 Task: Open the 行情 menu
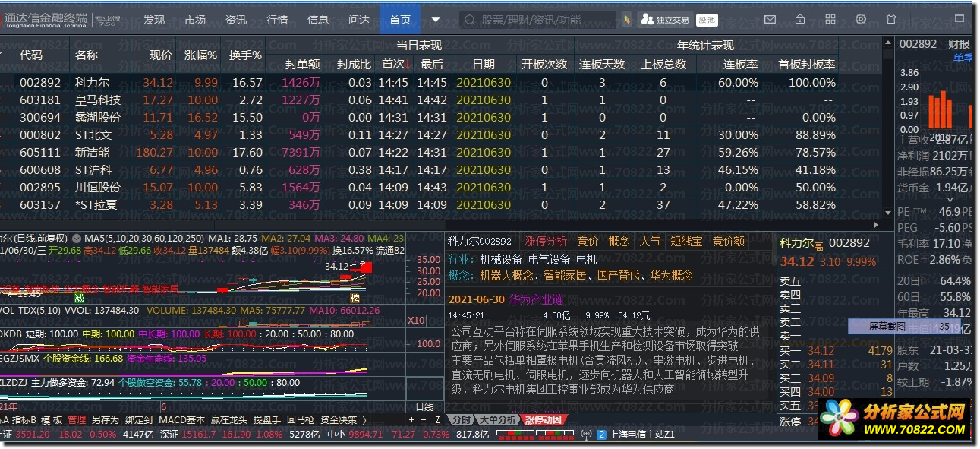[277, 20]
